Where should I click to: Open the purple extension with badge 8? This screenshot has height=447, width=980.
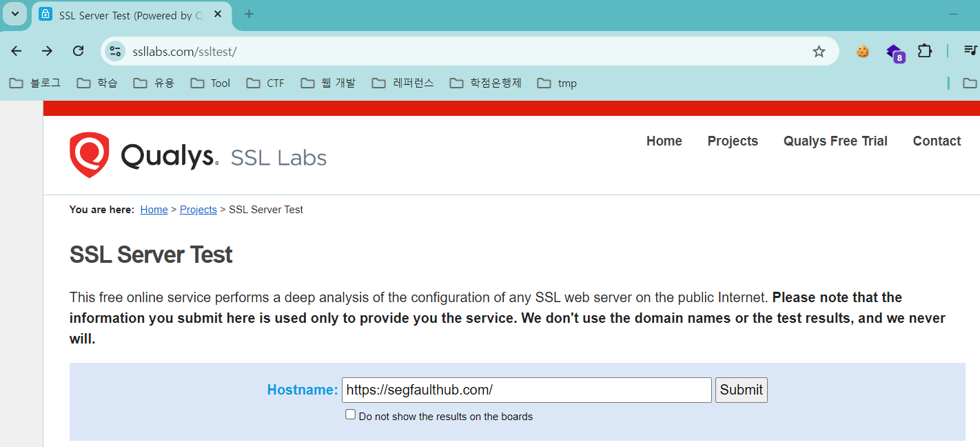[x=895, y=52]
